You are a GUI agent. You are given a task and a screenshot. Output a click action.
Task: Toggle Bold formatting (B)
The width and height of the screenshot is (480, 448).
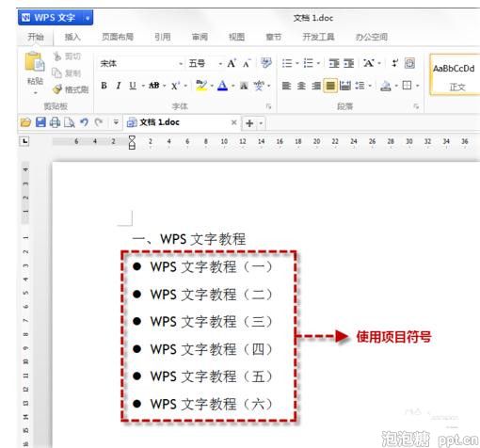click(x=104, y=86)
